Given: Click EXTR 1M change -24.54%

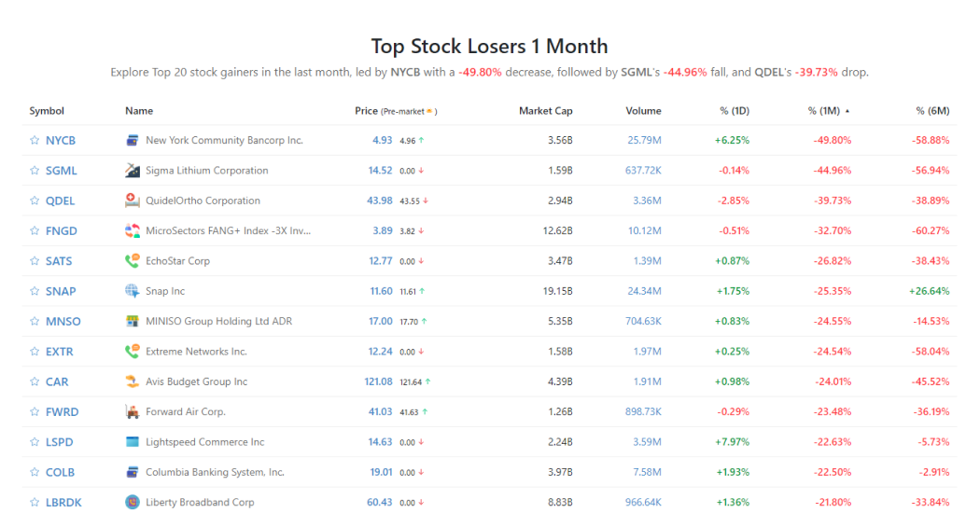Looking at the screenshot, I should pyautogui.click(x=832, y=351).
